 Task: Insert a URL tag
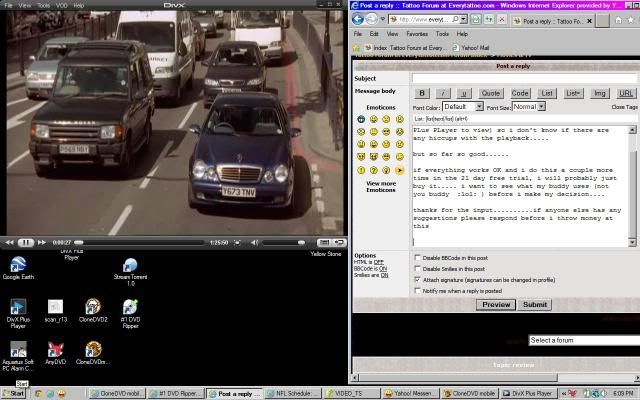626,93
